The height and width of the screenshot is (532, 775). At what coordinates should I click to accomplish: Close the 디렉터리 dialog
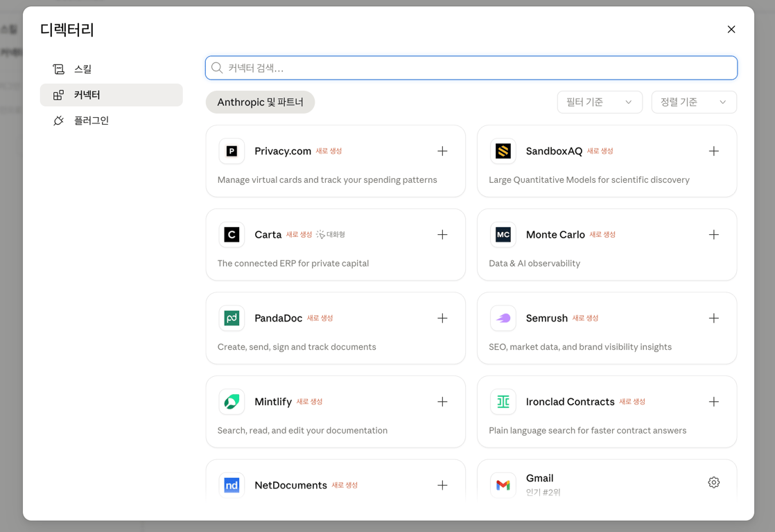731,29
